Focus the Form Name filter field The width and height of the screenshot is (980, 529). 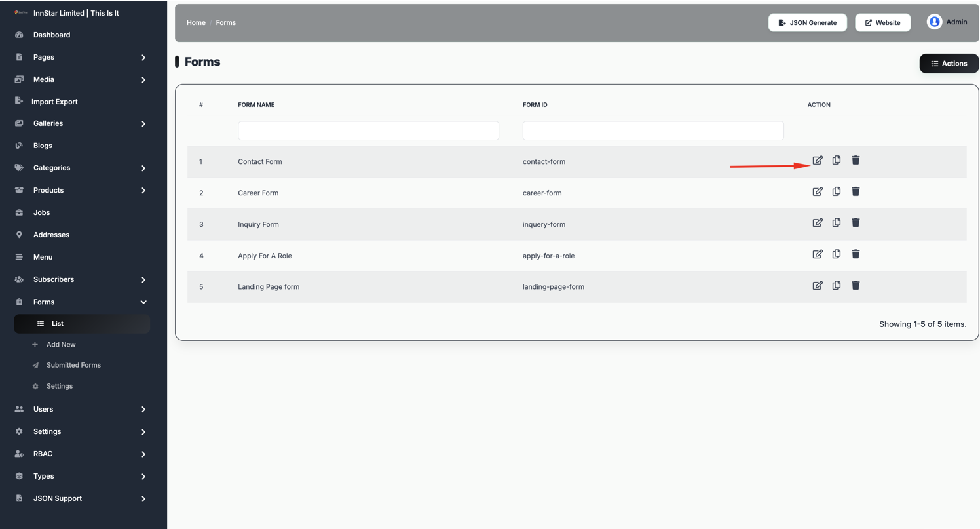[368, 130]
